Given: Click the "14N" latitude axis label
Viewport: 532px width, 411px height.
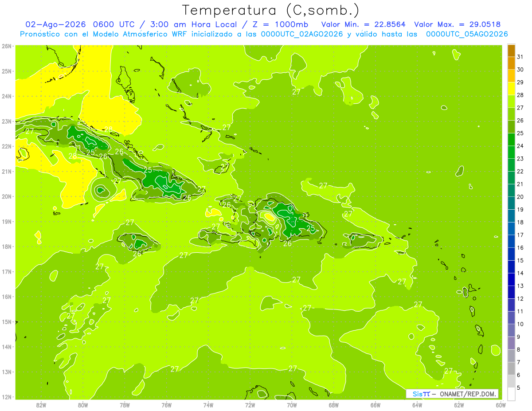Looking at the screenshot, I should pyautogui.click(x=7, y=347).
